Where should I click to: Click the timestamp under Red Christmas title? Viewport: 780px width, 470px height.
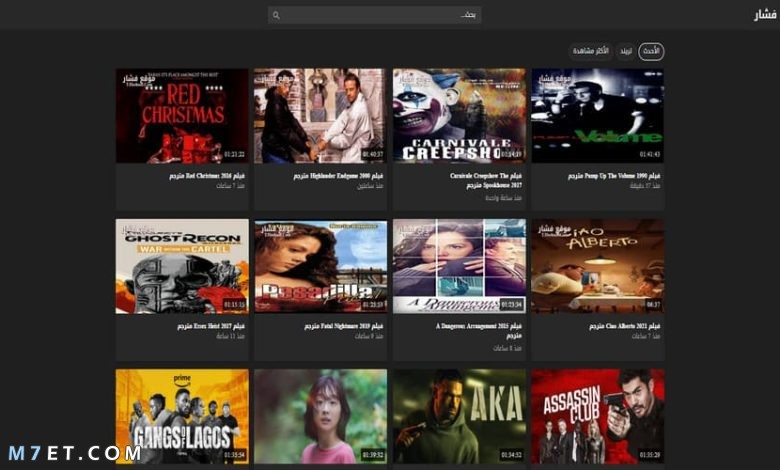click(x=230, y=186)
